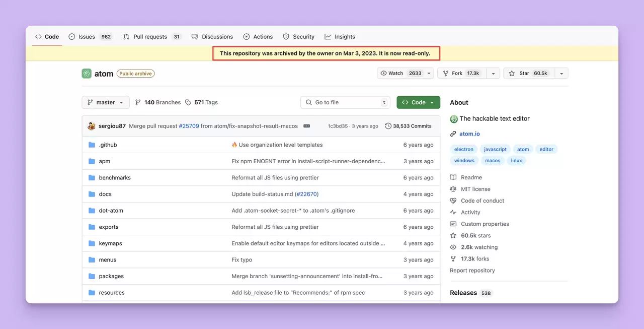Viewport: 644px width, 329px height.
Task: Open the packages folder
Action: (111, 276)
